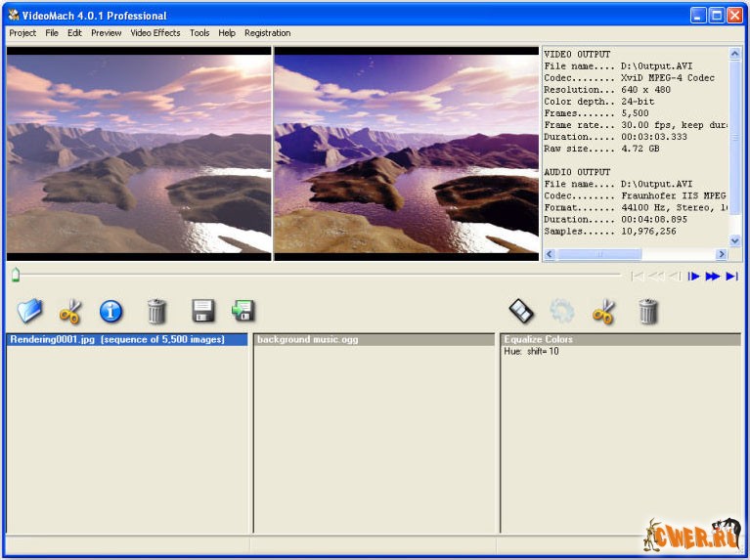Click the trash can icon above effects list
Image resolution: width=750 pixels, height=560 pixels.
coord(647,312)
